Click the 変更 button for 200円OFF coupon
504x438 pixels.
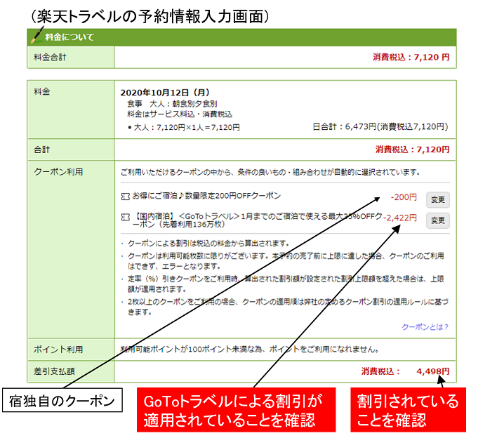[x=437, y=200]
